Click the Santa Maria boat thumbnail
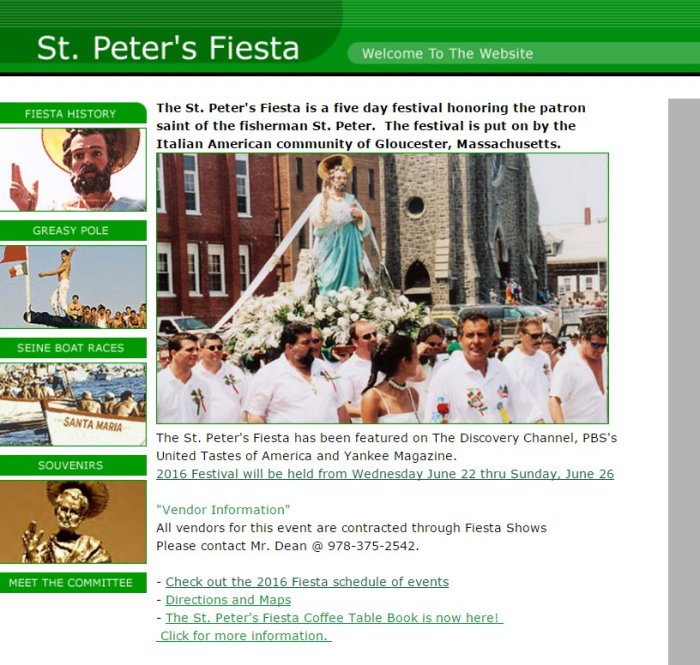The width and height of the screenshot is (700, 665). (73, 404)
